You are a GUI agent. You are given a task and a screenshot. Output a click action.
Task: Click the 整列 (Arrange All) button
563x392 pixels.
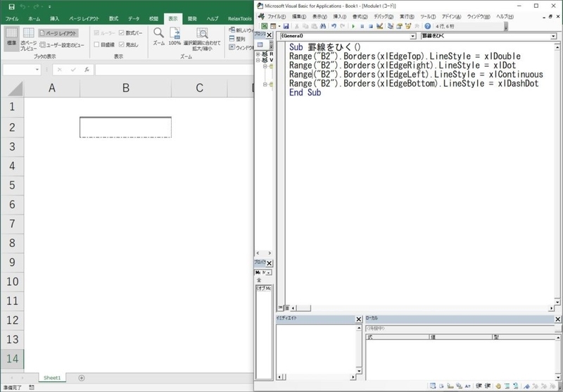coord(237,39)
